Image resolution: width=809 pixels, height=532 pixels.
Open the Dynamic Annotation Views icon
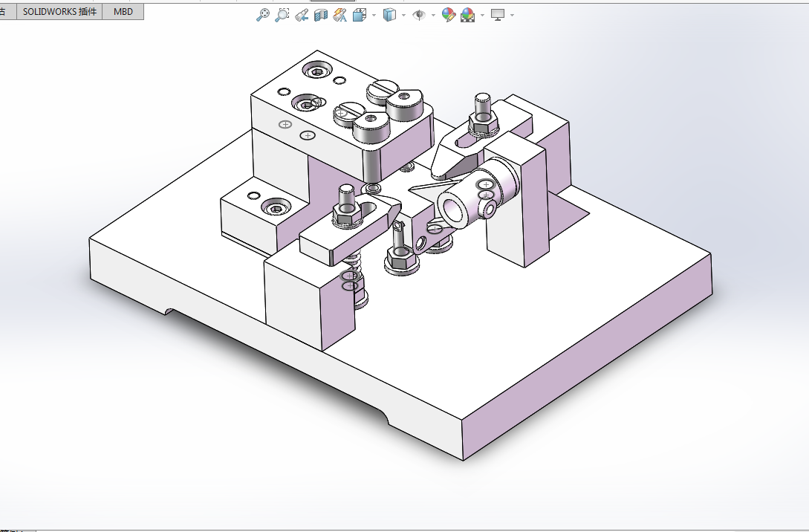coord(339,16)
